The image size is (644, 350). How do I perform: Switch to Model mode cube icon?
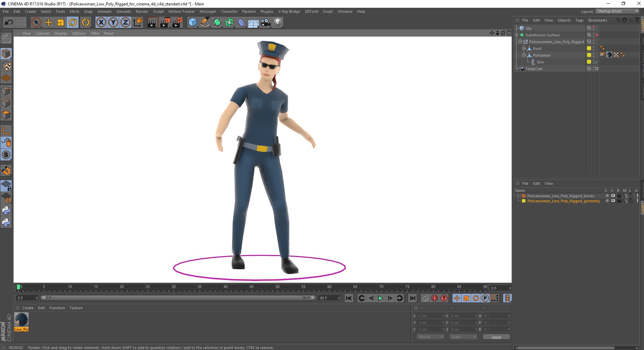click(x=6, y=54)
